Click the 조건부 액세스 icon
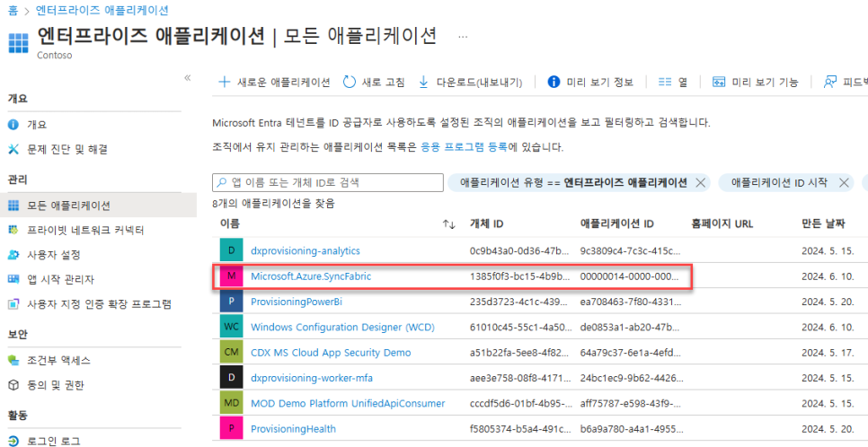The image size is (868, 447). (13, 361)
